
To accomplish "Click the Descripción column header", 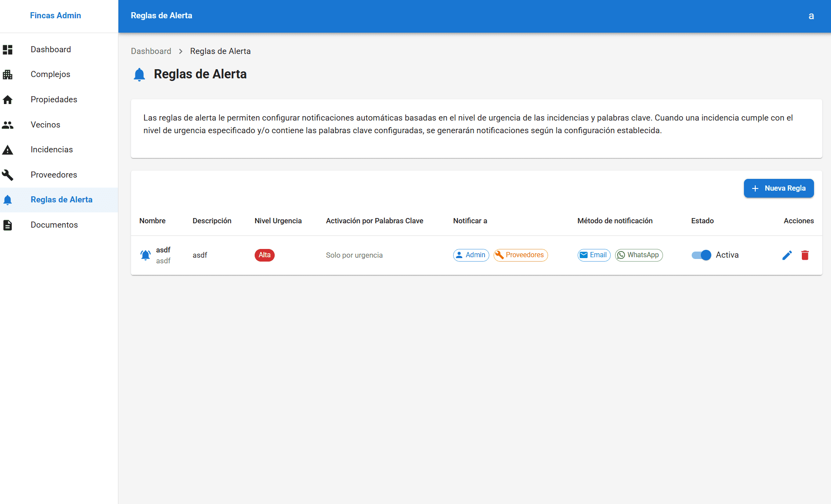I will tap(212, 221).
